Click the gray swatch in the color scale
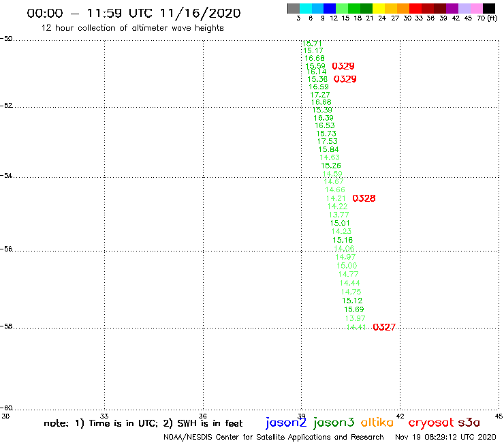This screenshot has width=504, height=443. (294, 8)
